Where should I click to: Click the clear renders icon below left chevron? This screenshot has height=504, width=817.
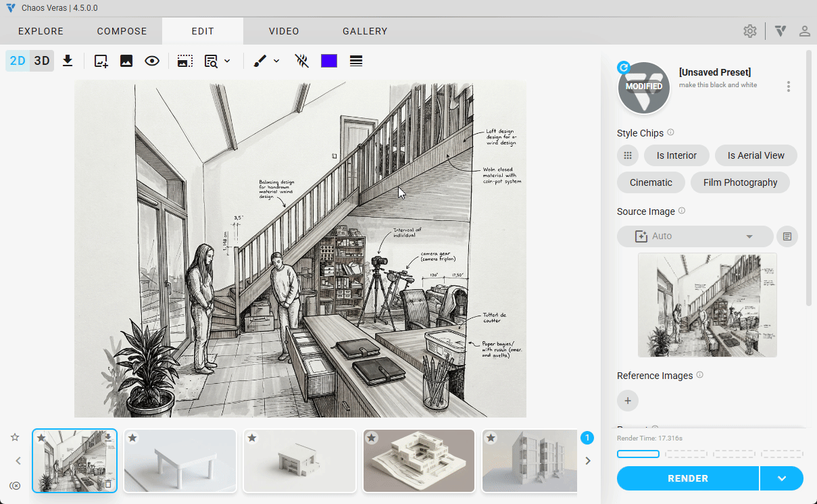pos(15,485)
